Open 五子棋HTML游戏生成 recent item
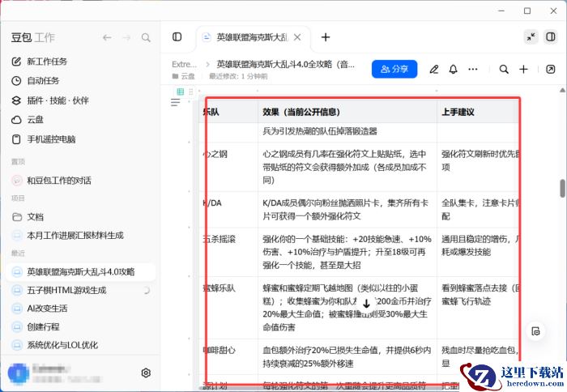Image resolution: width=567 pixels, height=392 pixels. pyautogui.click(x=80, y=290)
